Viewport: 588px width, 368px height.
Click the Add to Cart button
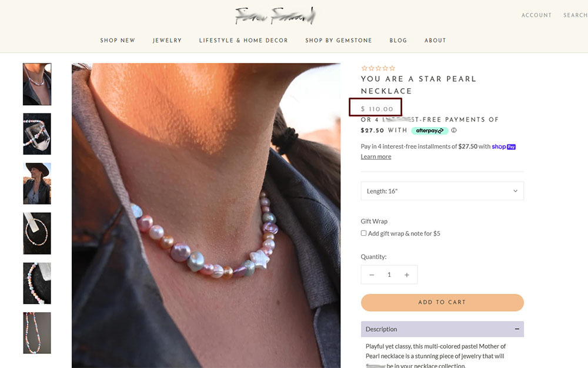point(442,302)
